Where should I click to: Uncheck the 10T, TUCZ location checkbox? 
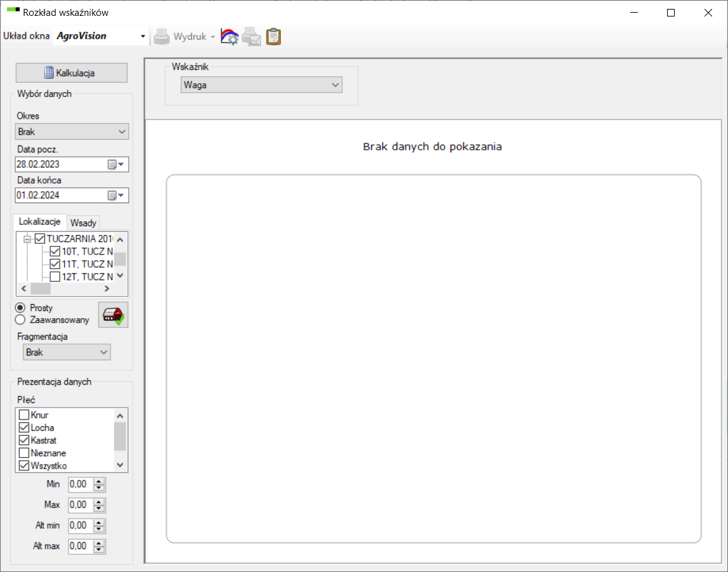click(55, 251)
